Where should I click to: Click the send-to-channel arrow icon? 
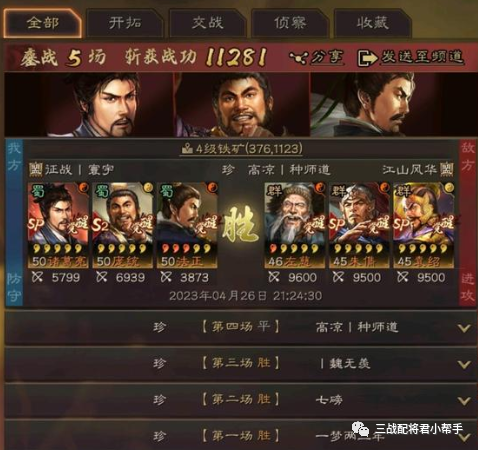(368, 58)
